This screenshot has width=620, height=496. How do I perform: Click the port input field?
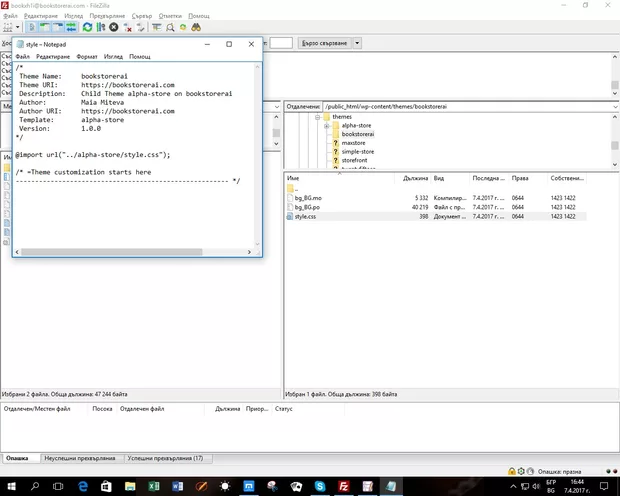click(x=281, y=43)
